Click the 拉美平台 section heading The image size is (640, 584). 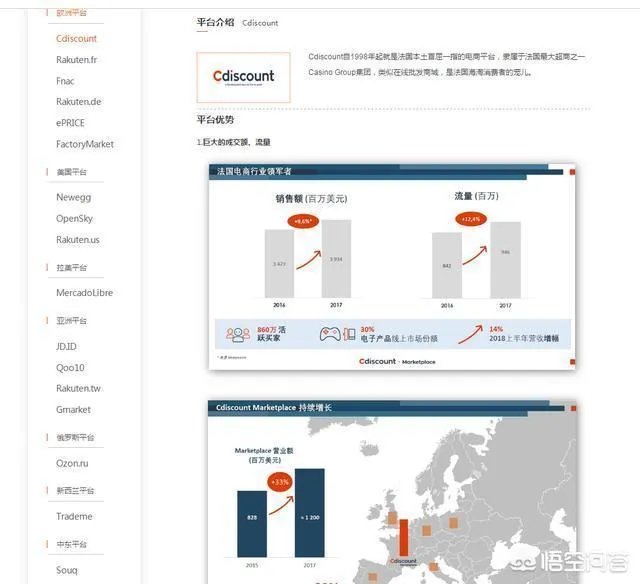coord(72,268)
